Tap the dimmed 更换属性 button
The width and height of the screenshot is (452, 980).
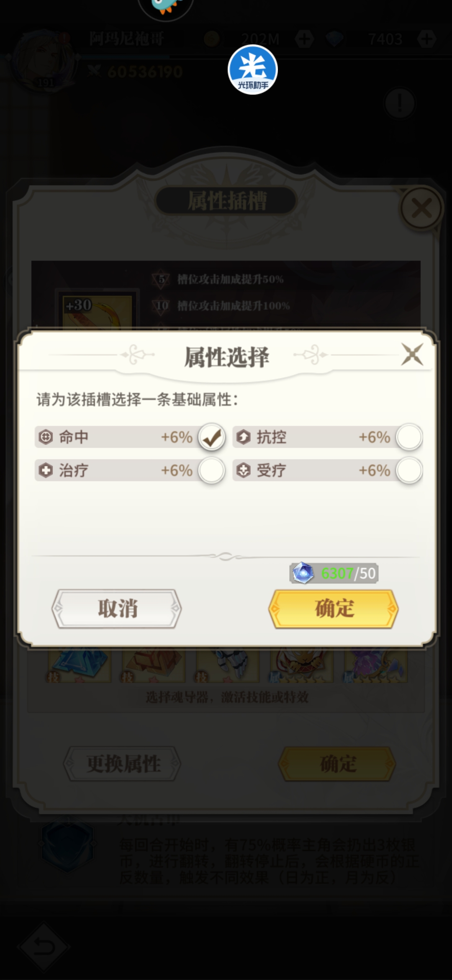[122, 763]
